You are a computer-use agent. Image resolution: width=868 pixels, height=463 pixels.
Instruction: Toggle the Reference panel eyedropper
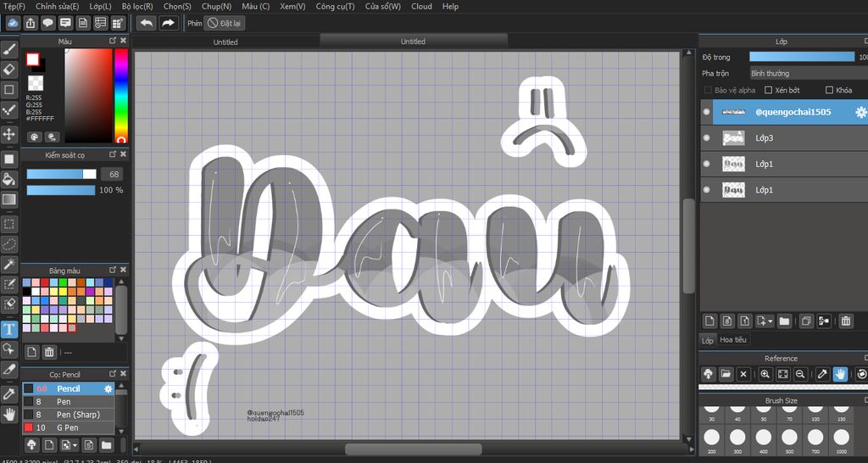[x=822, y=375]
